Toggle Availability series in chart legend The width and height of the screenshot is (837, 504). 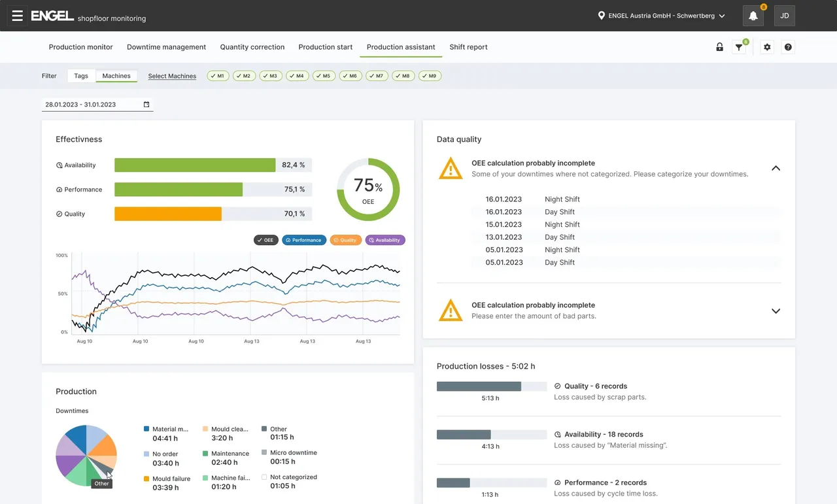384,240
